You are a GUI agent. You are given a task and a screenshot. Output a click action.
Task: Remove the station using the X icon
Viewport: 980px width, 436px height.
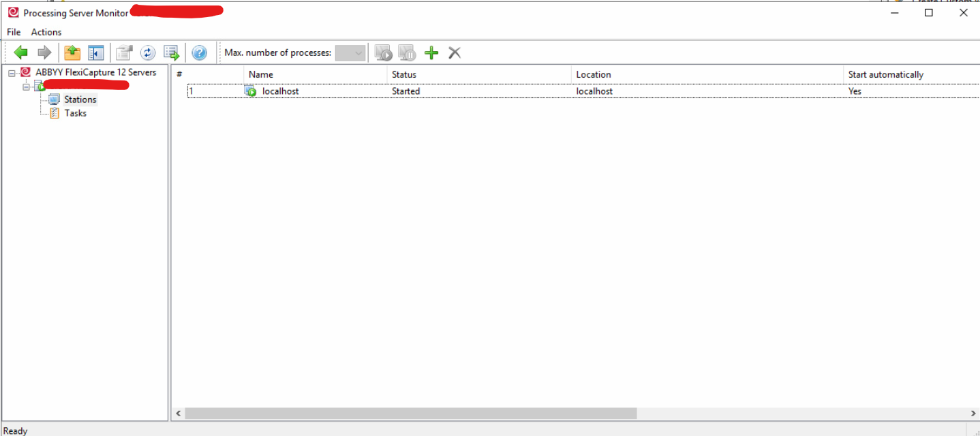(x=455, y=52)
